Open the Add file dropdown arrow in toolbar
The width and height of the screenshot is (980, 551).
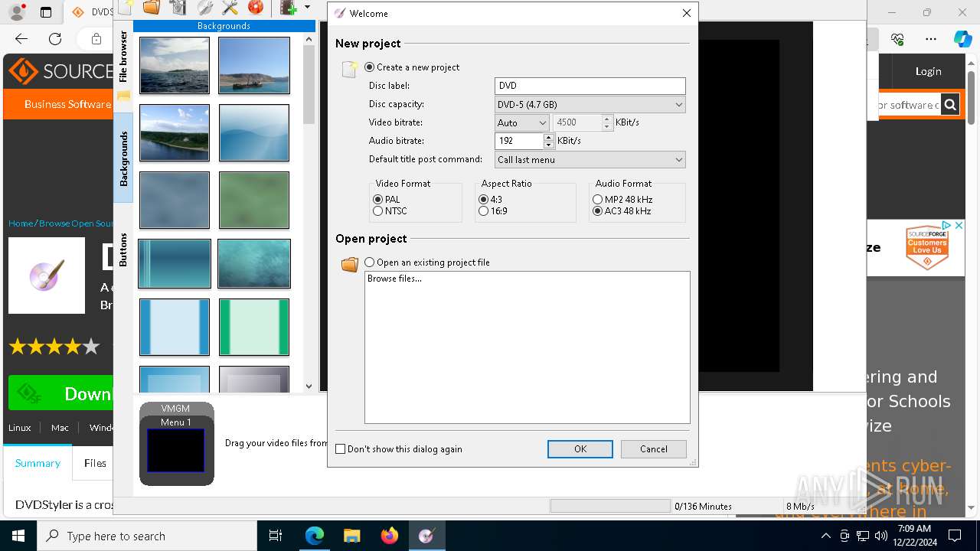307,8
